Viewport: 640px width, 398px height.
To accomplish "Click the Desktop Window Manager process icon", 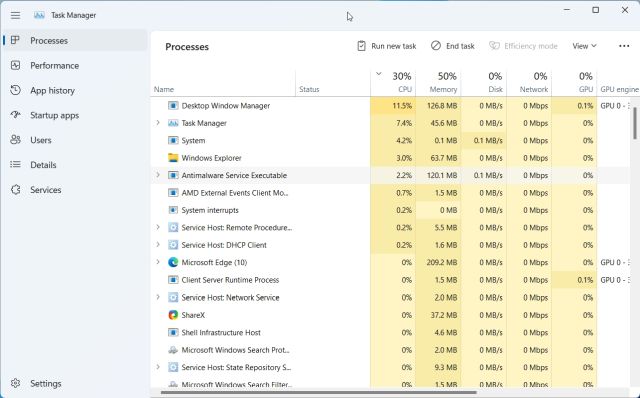I will pyautogui.click(x=173, y=106).
